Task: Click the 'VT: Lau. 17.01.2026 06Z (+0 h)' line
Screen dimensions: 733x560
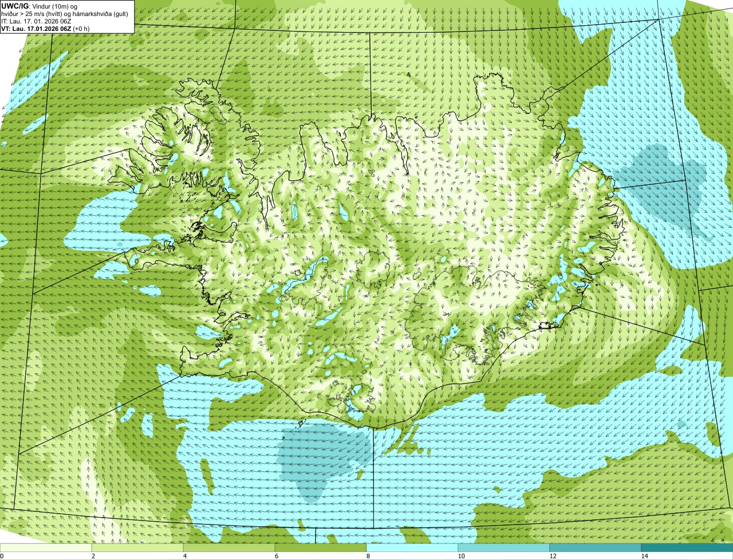Action: coord(46,28)
